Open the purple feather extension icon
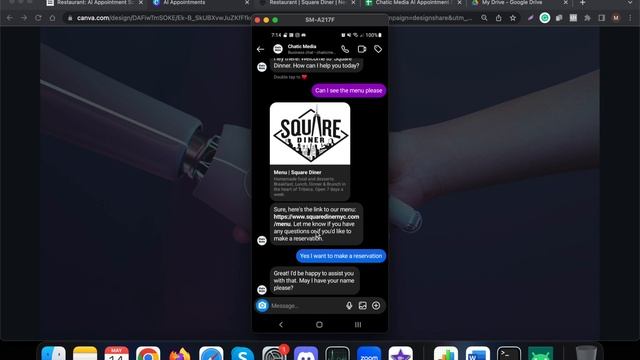This screenshot has height=360, width=640. [x=530, y=18]
